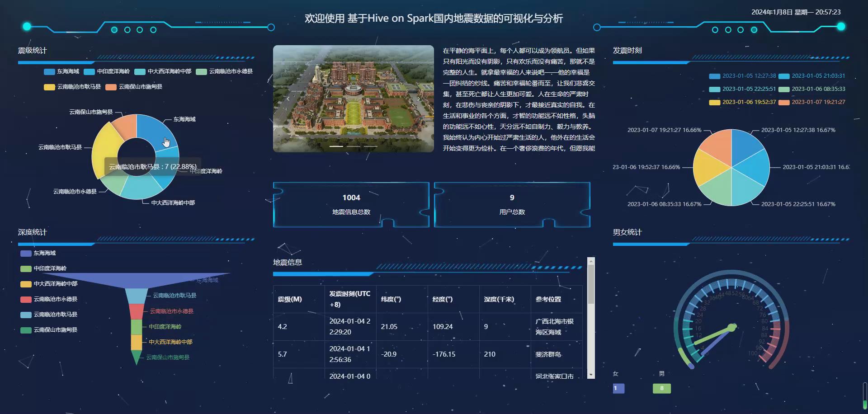Click the yellow 中大西洋海岭中部 funnel segment
Screen dimensions: 868x414
(x=136, y=342)
